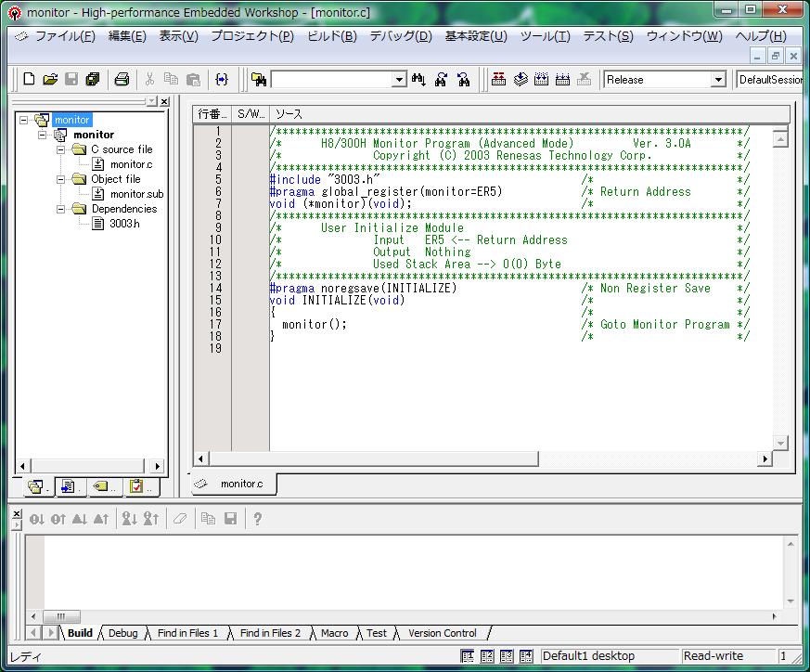Select desktop 2 icon in status bar
810x672 pixels.
click(x=487, y=656)
